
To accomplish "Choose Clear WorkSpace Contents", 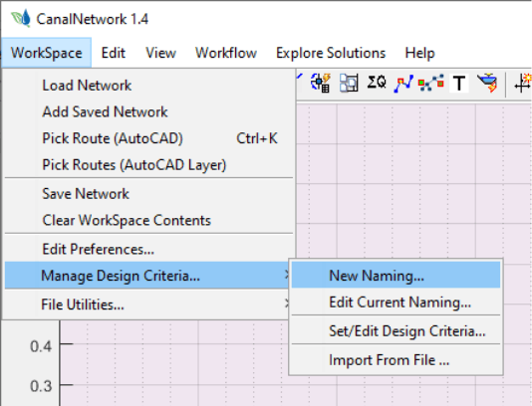I will point(149,220).
